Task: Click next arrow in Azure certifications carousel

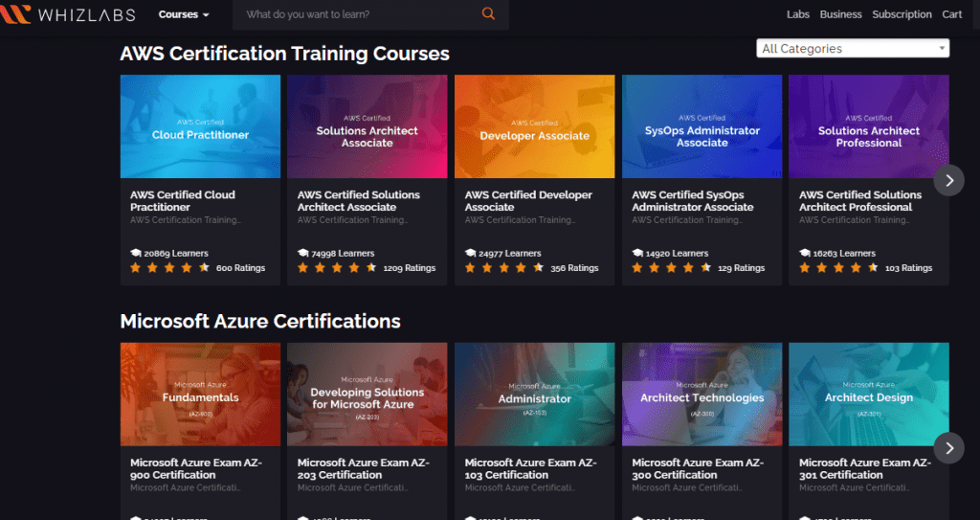Action: tap(948, 448)
